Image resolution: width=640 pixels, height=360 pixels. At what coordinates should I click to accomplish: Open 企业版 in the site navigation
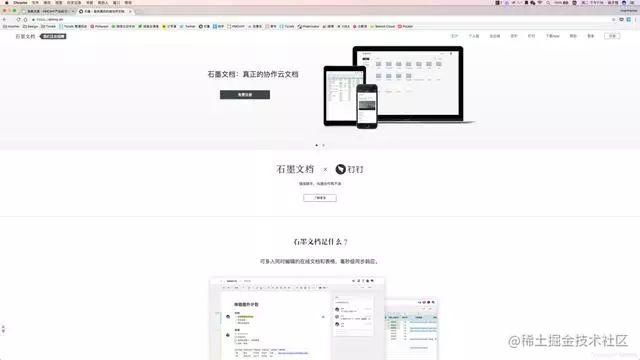tap(495, 36)
